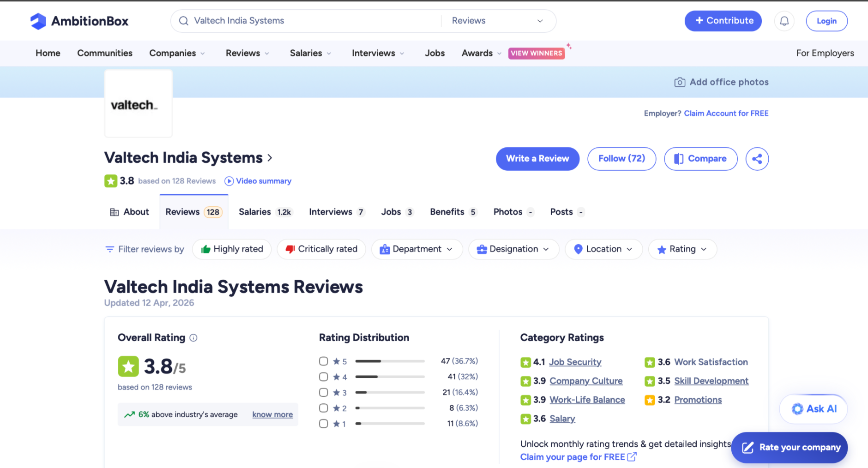Open Overall Rating info icon
This screenshot has height=468, width=868.
click(x=193, y=338)
